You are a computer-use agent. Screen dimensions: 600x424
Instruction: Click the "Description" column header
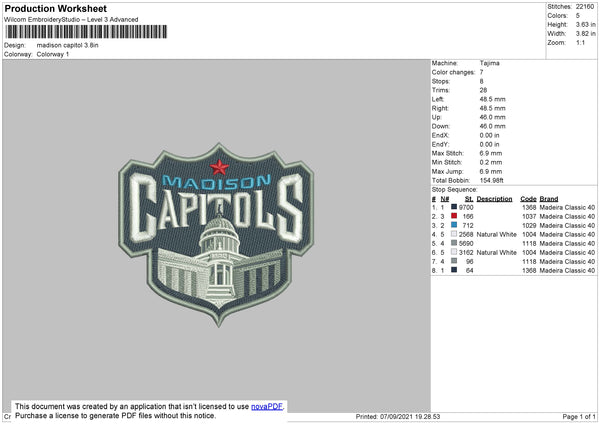tap(494, 199)
